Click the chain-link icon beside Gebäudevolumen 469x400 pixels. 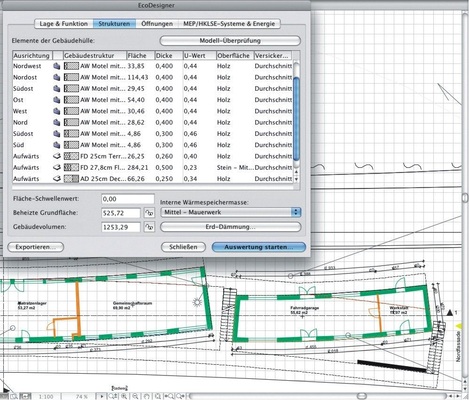(149, 227)
